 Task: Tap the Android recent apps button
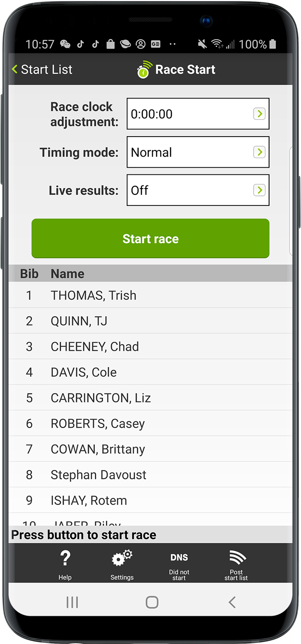72,602
